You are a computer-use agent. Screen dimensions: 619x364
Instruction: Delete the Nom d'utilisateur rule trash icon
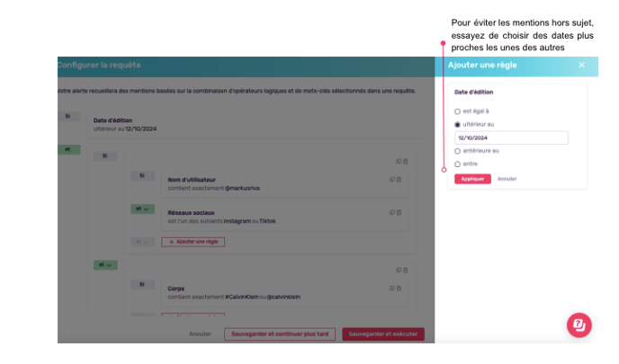point(399,180)
